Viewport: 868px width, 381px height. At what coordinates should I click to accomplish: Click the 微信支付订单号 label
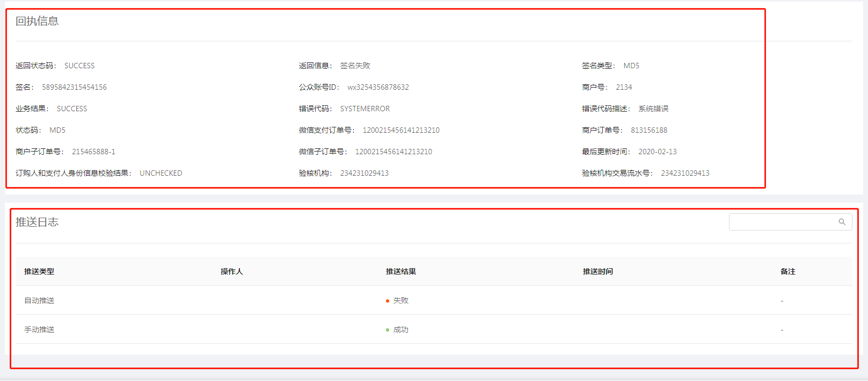coord(326,130)
